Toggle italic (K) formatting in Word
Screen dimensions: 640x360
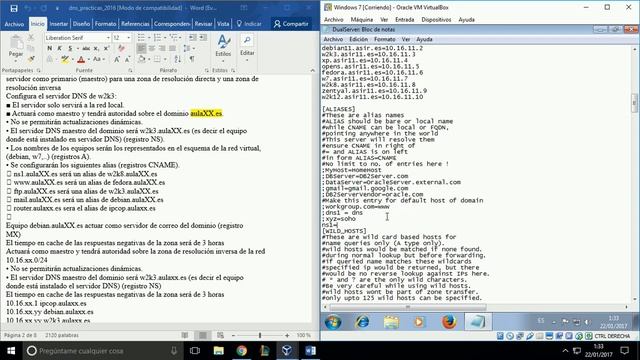tap(60, 48)
